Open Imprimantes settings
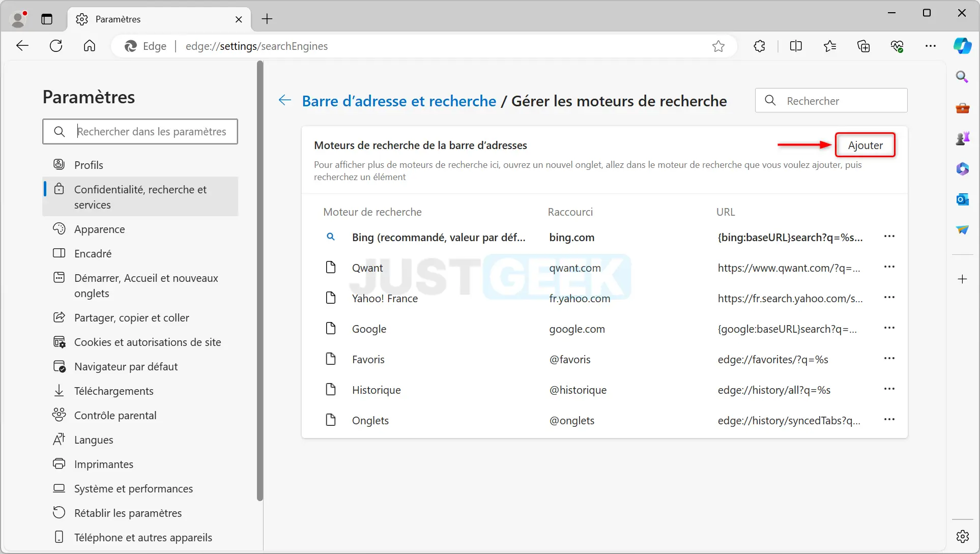 140,464
